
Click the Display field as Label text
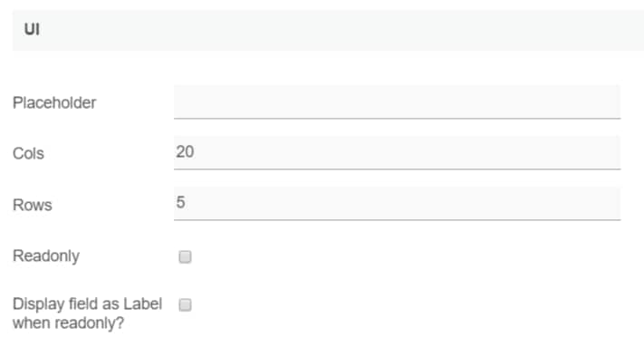[88, 304]
